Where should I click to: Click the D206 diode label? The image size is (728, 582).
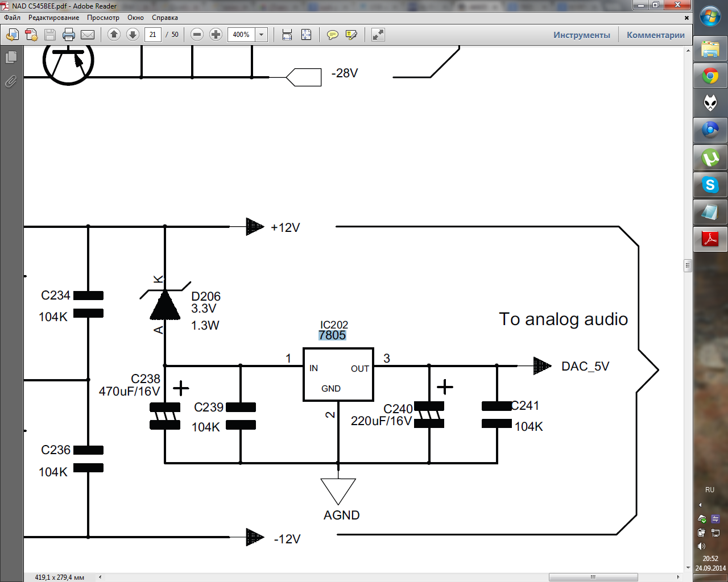[x=206, y=297]
